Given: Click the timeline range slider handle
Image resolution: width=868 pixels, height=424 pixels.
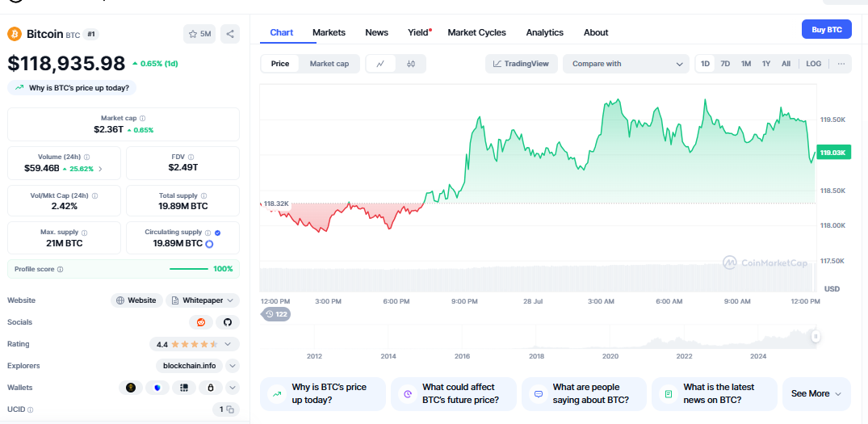Looking at the screenshot, I should (816, 336).
